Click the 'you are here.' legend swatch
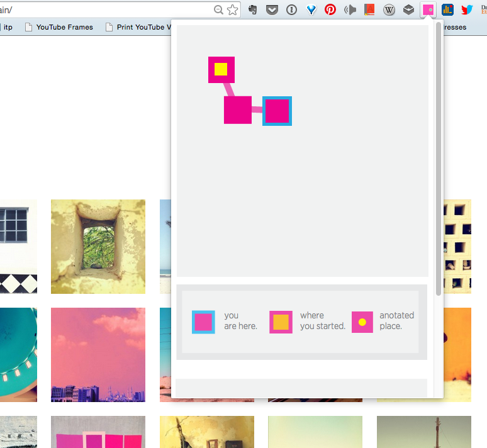487x448 pixels. [203, 322]
